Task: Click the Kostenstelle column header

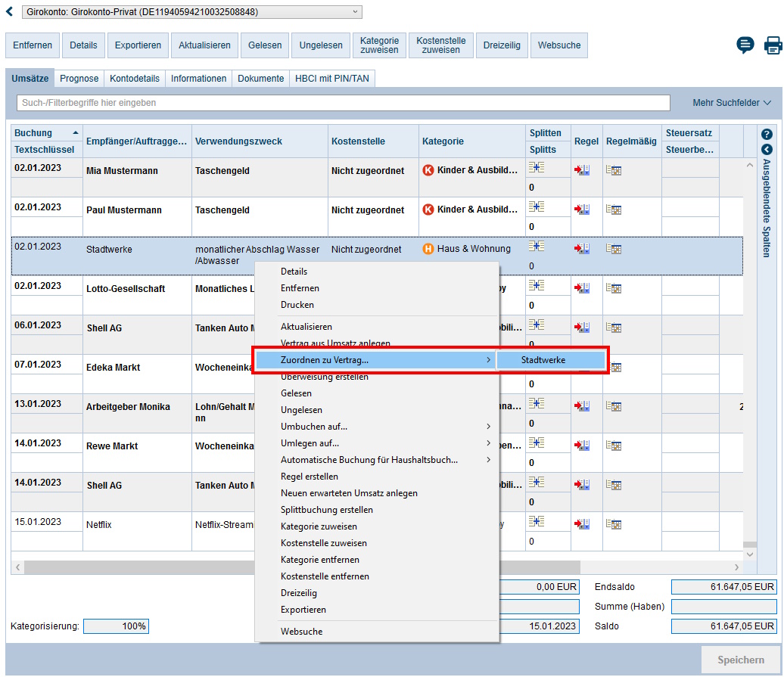Action: 374,141
